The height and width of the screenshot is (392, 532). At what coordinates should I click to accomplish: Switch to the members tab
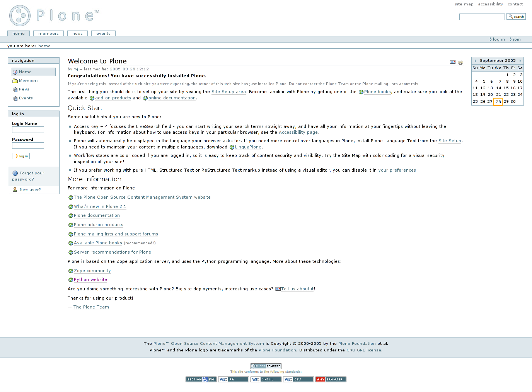(48, 34)
